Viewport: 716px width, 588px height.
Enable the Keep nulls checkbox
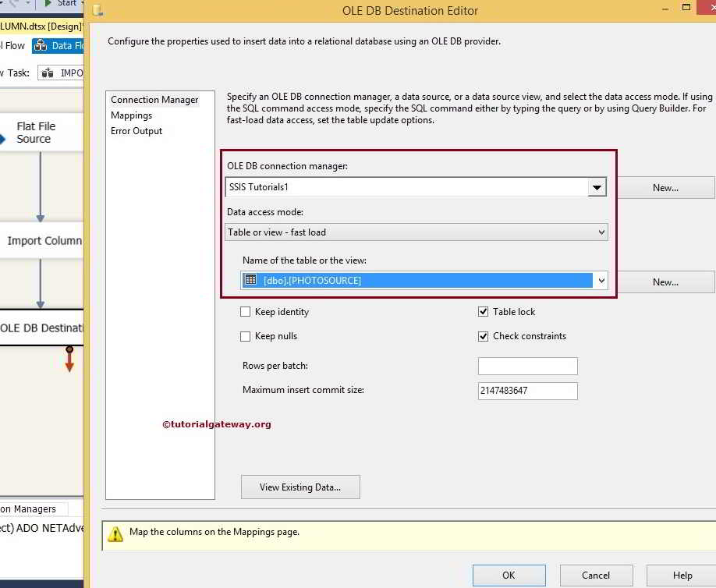pos(246,336)
